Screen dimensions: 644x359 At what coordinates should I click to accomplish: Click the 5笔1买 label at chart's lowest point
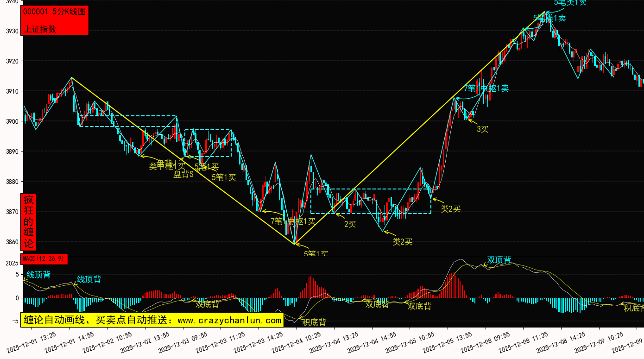click(316, 254)
